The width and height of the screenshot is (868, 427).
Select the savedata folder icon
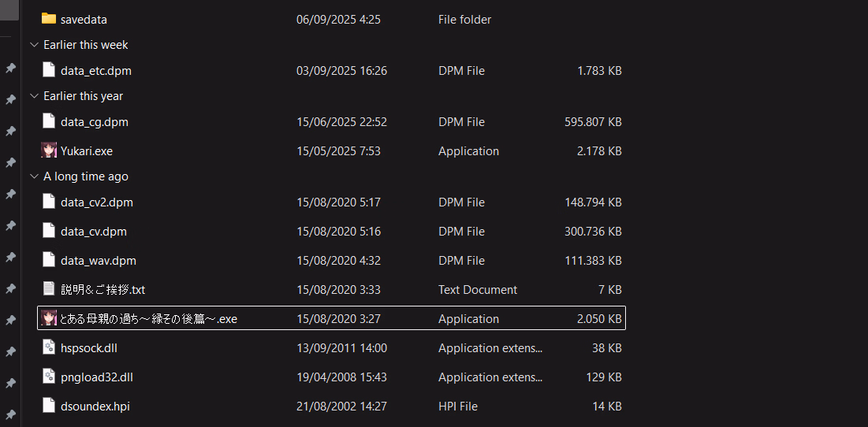point(49,19)
